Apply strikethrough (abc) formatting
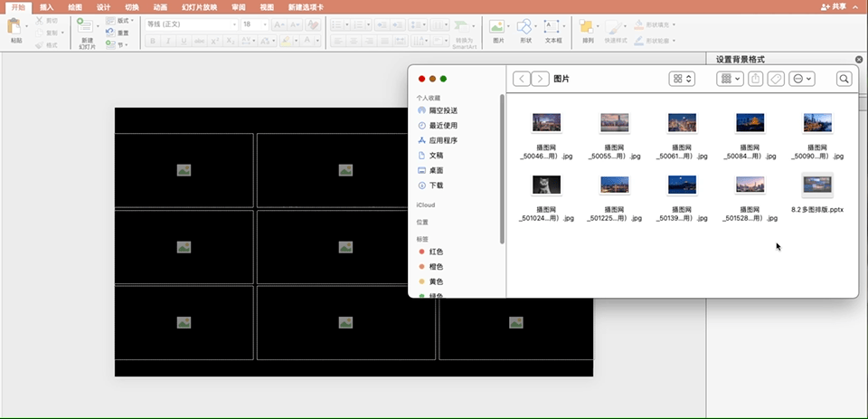The image size is (868, 419). click(199, 41)
